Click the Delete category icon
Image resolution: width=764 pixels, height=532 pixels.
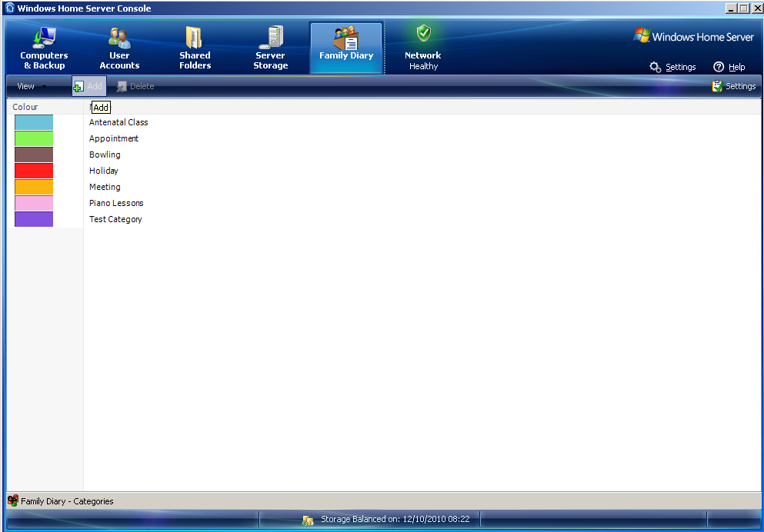pos(122,87)
